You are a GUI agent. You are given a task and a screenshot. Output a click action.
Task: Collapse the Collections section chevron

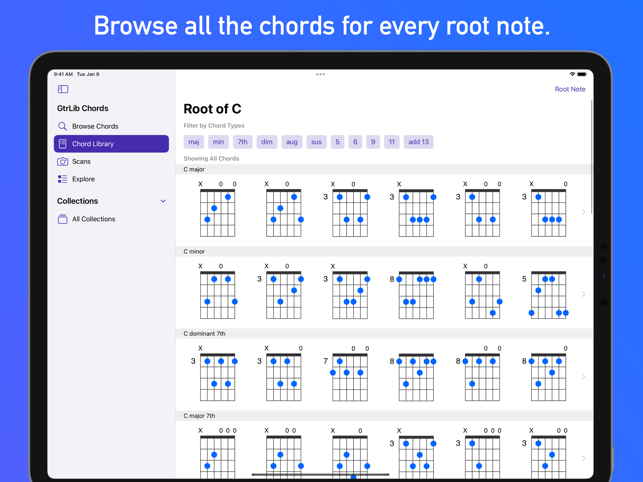click(x=163, y=201)
